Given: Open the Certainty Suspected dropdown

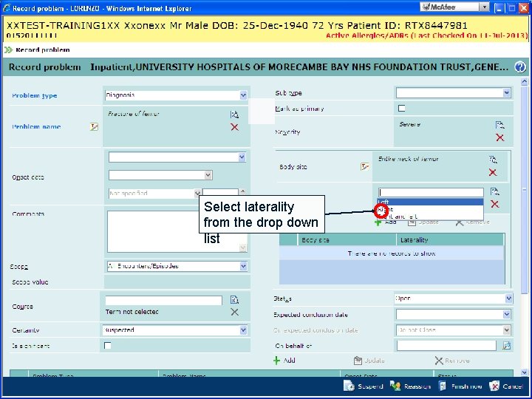Looking at the screenshot, I should point(243,330).
